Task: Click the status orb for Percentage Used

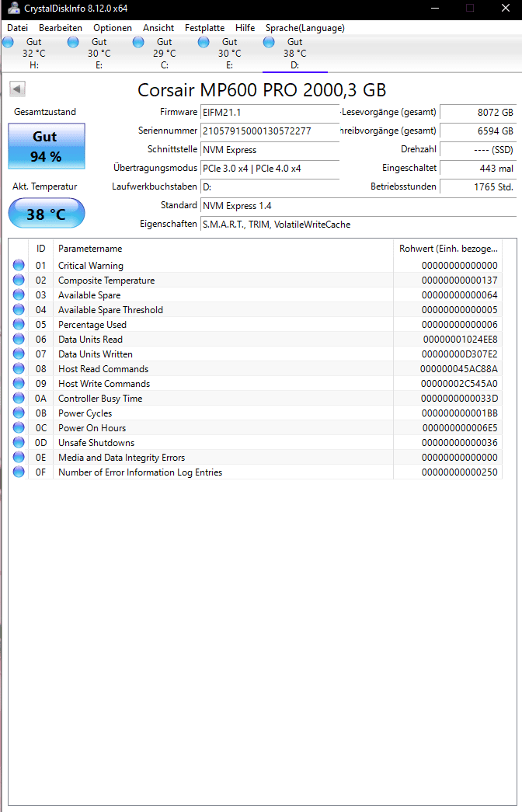Action: (19, 324)
